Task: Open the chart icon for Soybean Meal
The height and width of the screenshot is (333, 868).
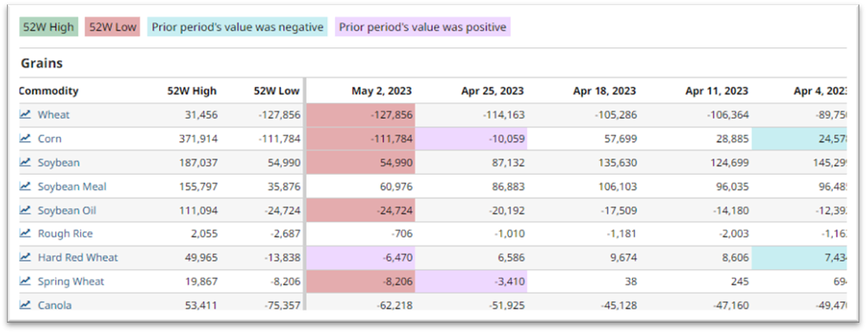Action: pyautogui.click(x=25, y=187)
